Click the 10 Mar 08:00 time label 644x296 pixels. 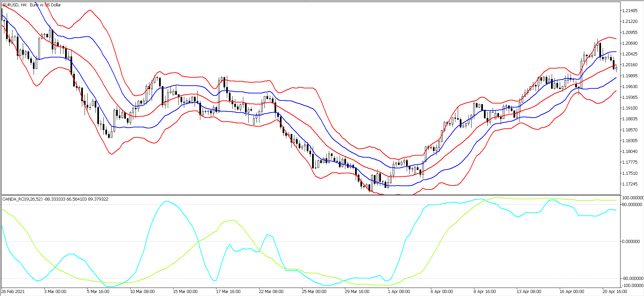[x=142, y=292]
